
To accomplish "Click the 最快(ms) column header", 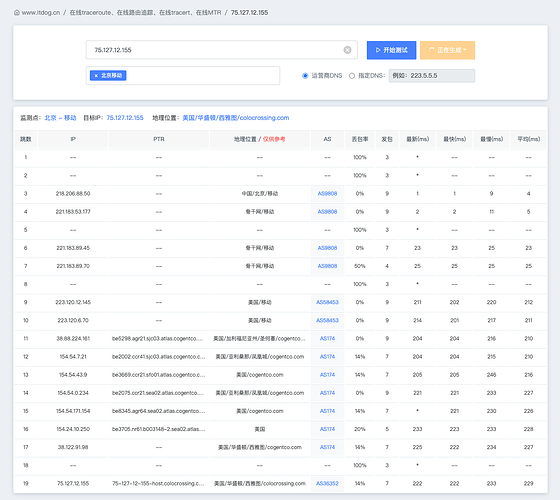I will point(454,139).
